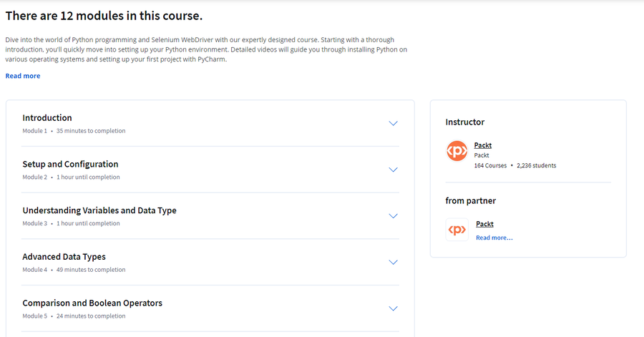Expand the Advanced Data Types chevron
644x337 pixels.
pyautogui.click(x=393, y=263)
